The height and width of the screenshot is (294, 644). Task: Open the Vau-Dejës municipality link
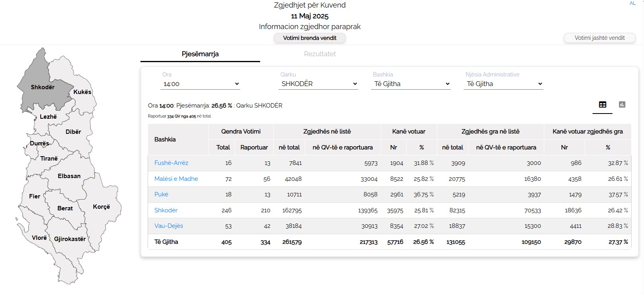[x=168, y=226]
